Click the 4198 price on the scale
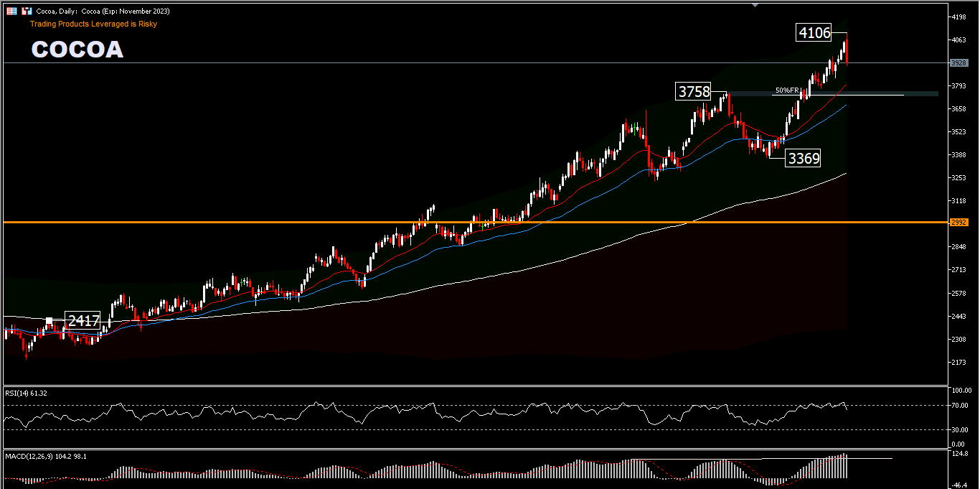This screenshot has height=489, width=980. 958,17
